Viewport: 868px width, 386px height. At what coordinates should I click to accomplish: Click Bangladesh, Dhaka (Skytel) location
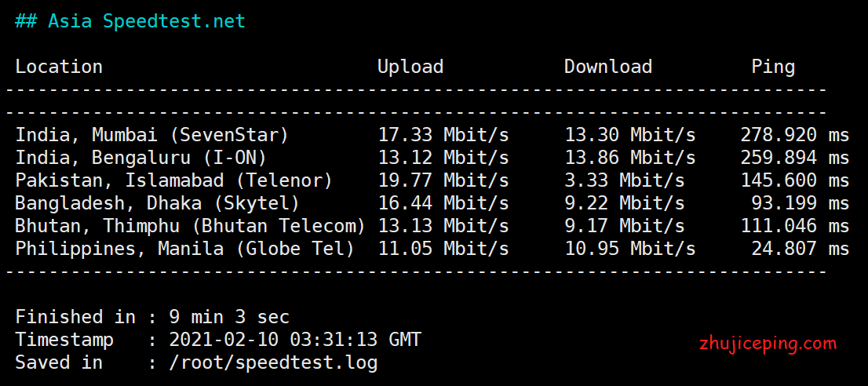point(157,203)
